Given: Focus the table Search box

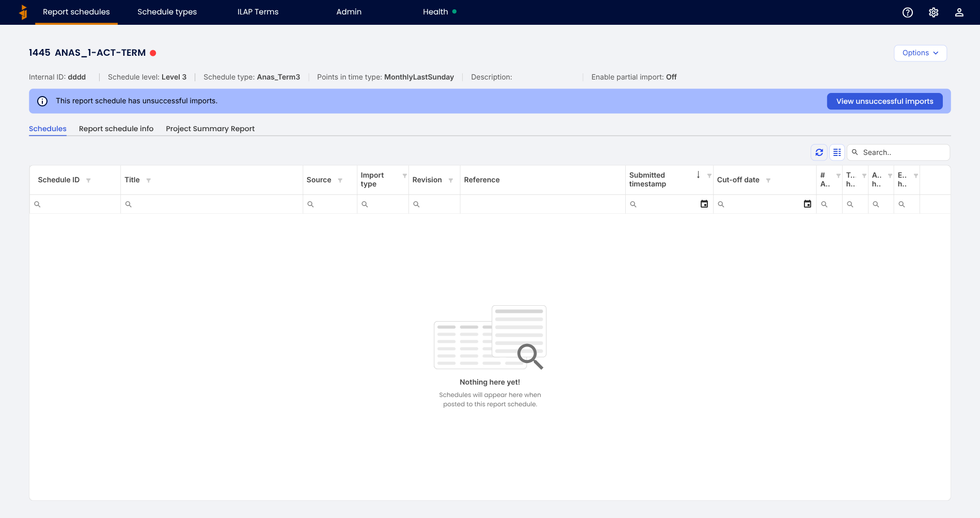Looking at the screenshot, I should [898, 152].
